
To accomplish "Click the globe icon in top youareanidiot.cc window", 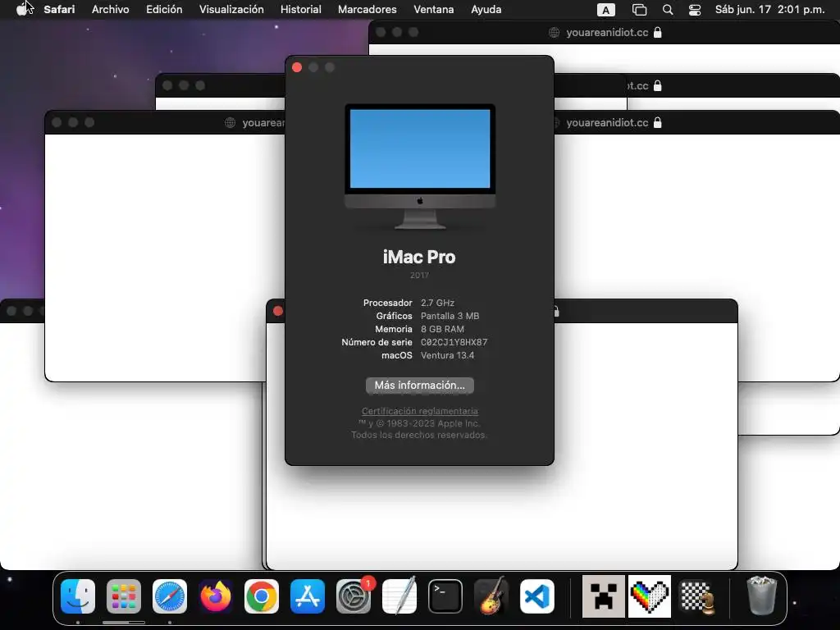I will 554,33.
